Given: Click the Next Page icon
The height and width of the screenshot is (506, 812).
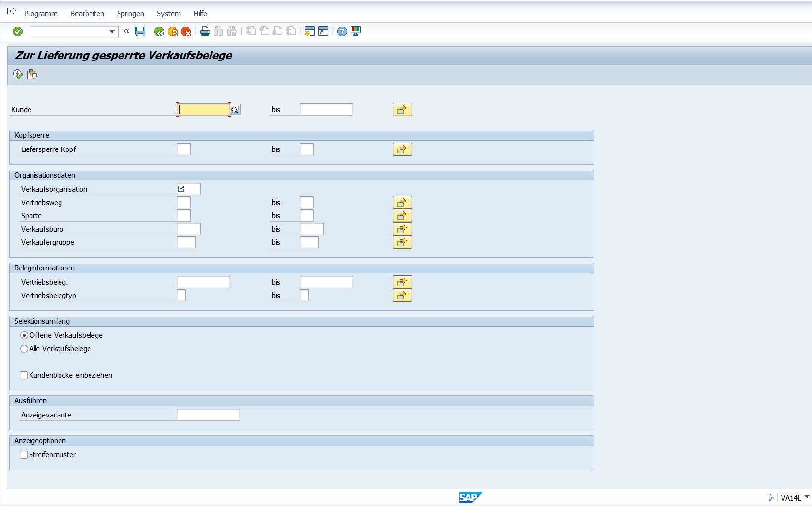Looking at the screenshot, I should (277, 31).
